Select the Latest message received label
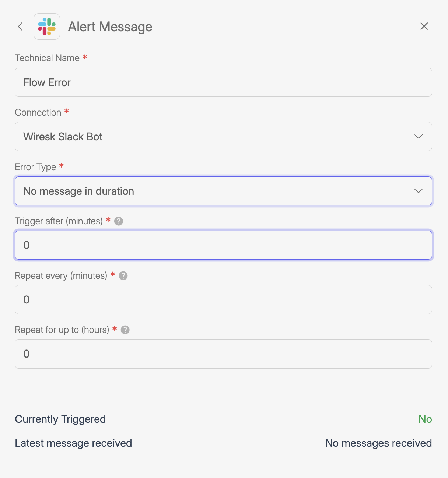Viewport: 448px width, 478px height. click(73, 443)
